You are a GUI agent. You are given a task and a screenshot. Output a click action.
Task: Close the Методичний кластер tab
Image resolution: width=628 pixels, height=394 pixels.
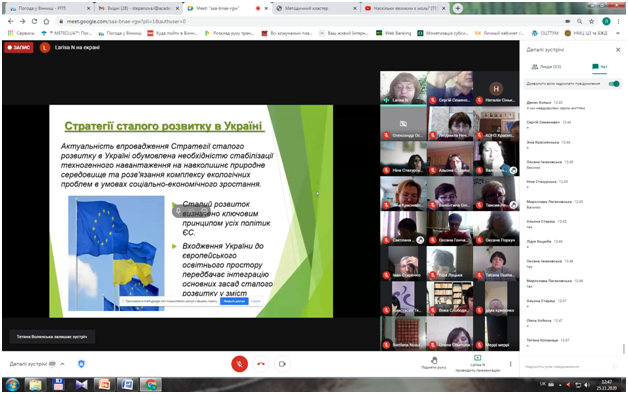355,8
